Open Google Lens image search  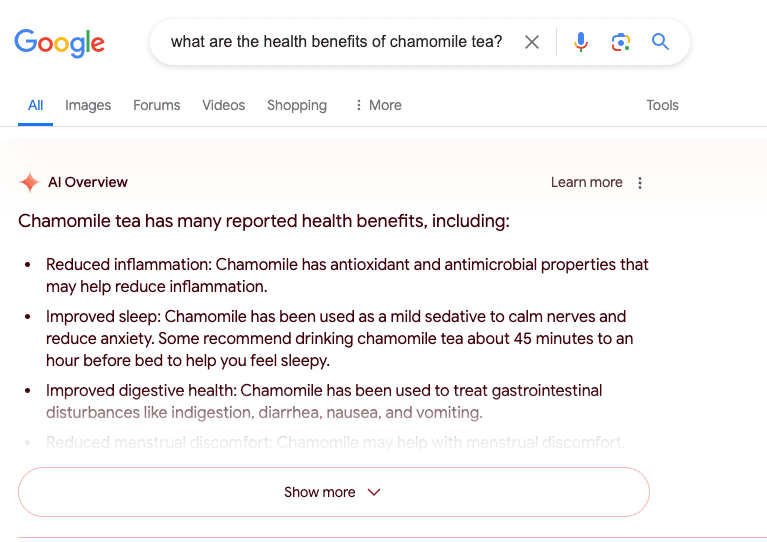point(621,42)
